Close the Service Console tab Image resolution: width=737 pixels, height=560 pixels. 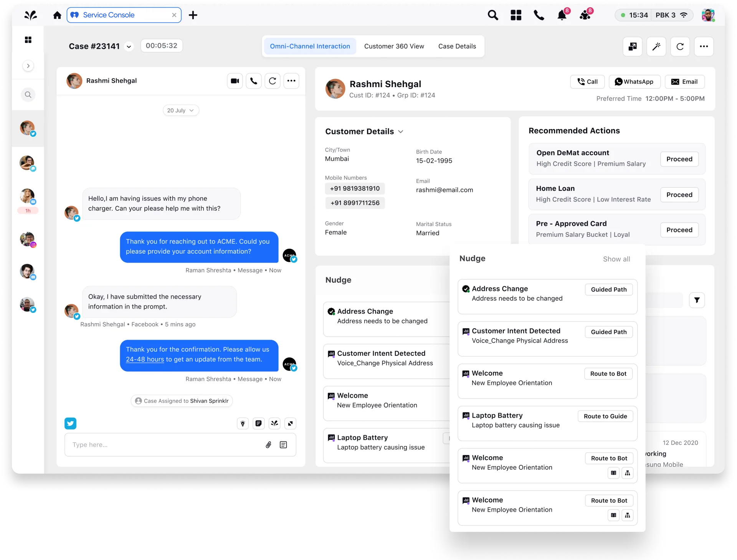(174, 15)
